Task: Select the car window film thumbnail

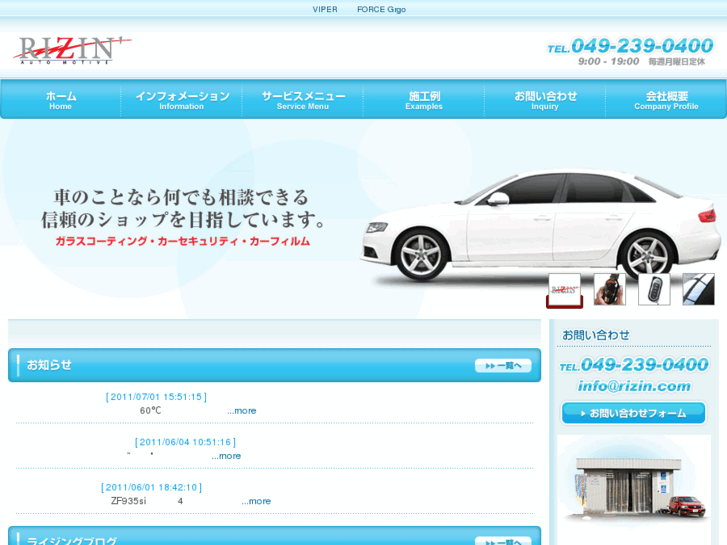Action: pos(698,289)
